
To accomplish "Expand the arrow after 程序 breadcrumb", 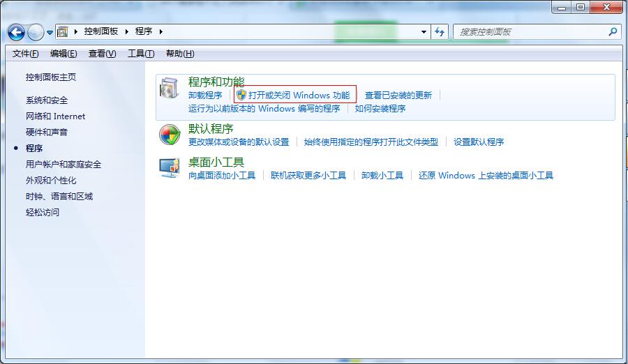I will click(160, 31).
